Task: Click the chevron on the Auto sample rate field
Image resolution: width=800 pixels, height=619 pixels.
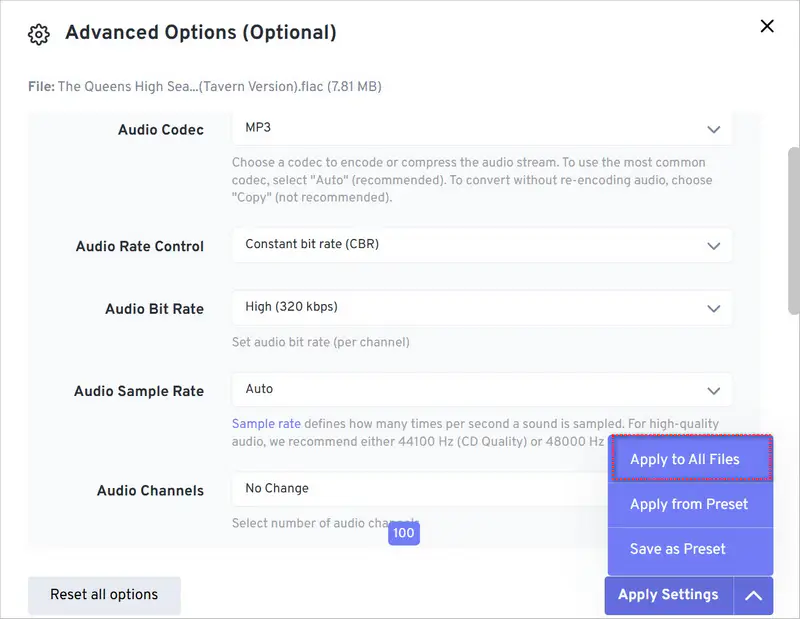Action: click(714, 390)
